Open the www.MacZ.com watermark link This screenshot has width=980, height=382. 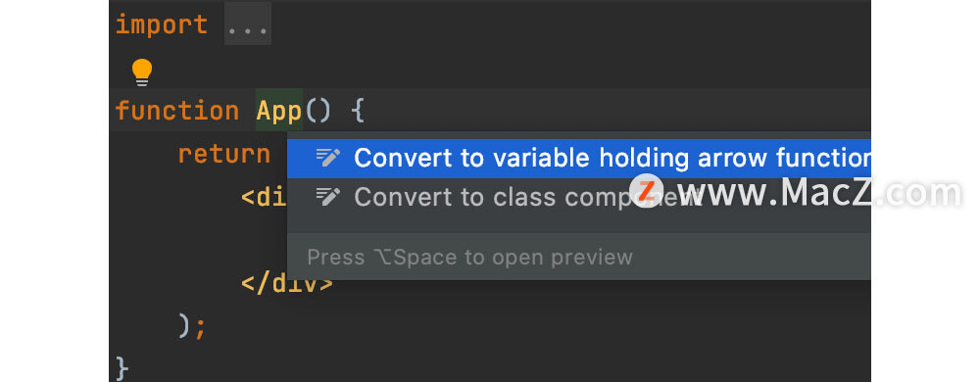coord(818,192)
